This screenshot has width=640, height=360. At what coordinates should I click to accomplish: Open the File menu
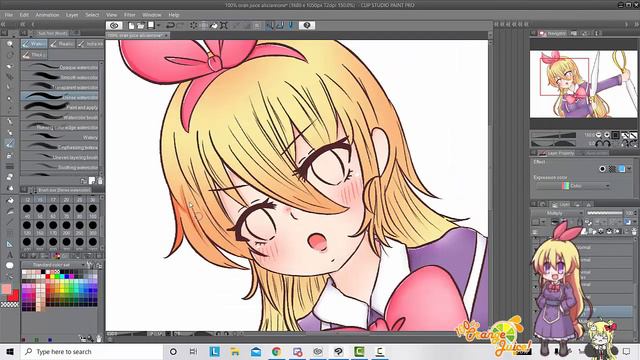click(9, 15)
